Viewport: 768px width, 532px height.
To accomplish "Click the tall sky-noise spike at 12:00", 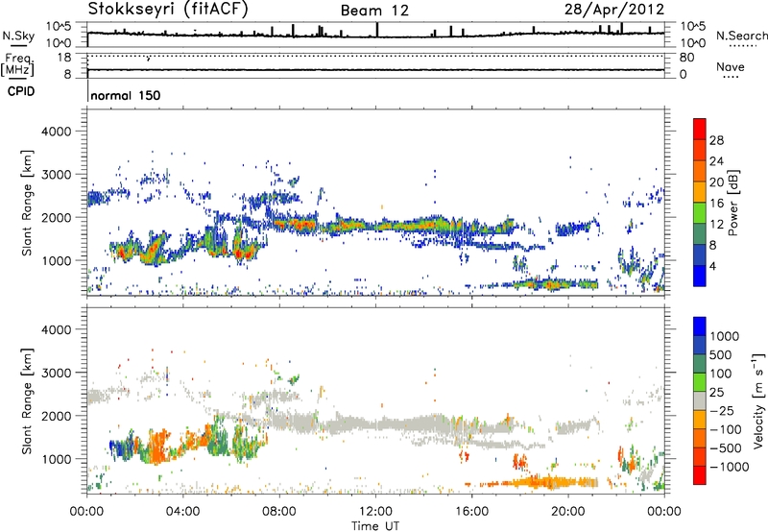I will coord(377,30).
